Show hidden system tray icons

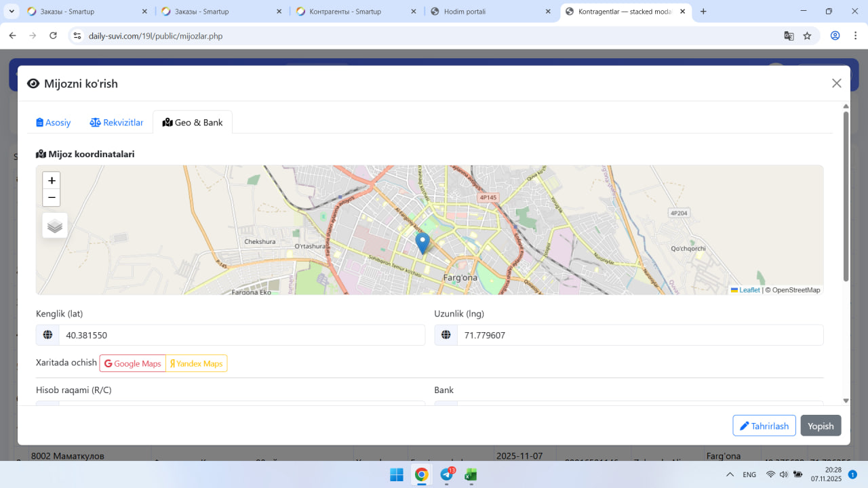coord(730,474)
